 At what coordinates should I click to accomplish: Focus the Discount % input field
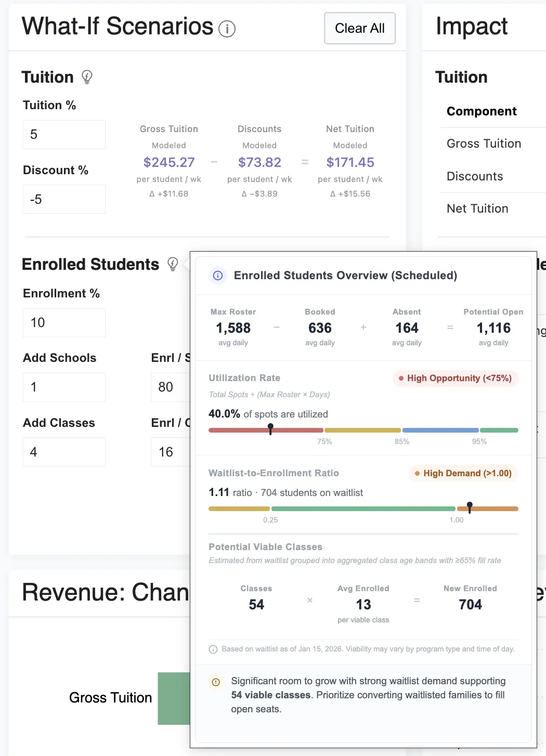(64, 199)
